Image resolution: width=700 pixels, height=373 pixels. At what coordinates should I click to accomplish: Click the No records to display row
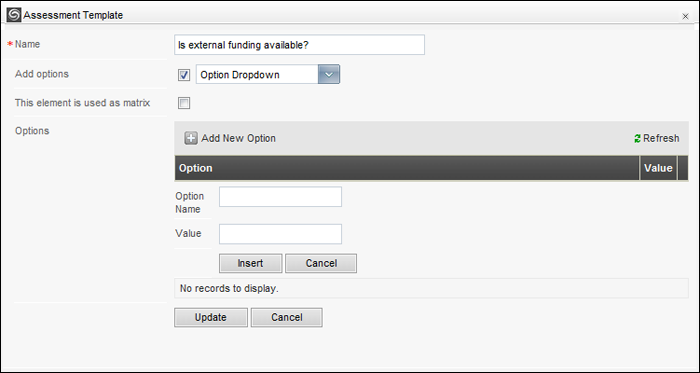click(431, 288)
